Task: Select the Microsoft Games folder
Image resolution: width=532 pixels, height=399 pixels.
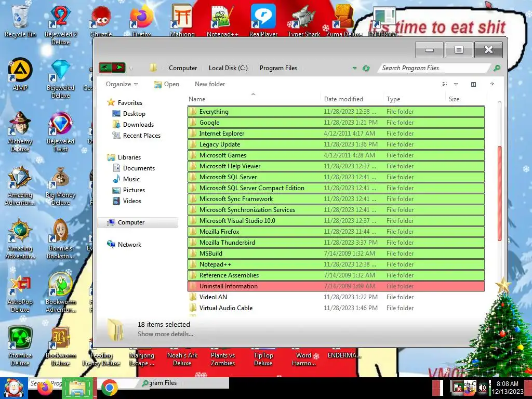Action: click(x=336, y=155)
